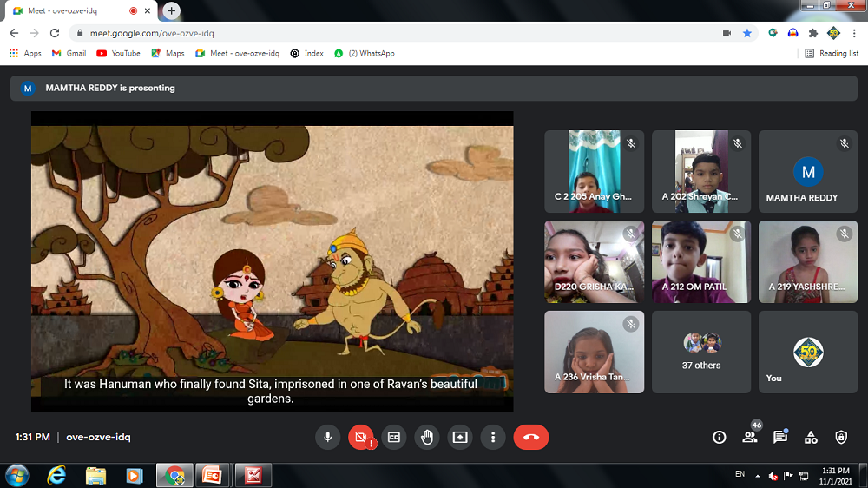The image size is (868, 488).
Task: Open the Activities panel
Action: click(x=810, y=438)
